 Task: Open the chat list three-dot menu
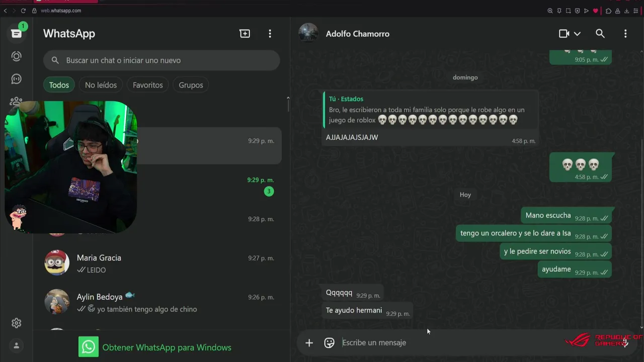pyautogui.click(x=270, y=34)
